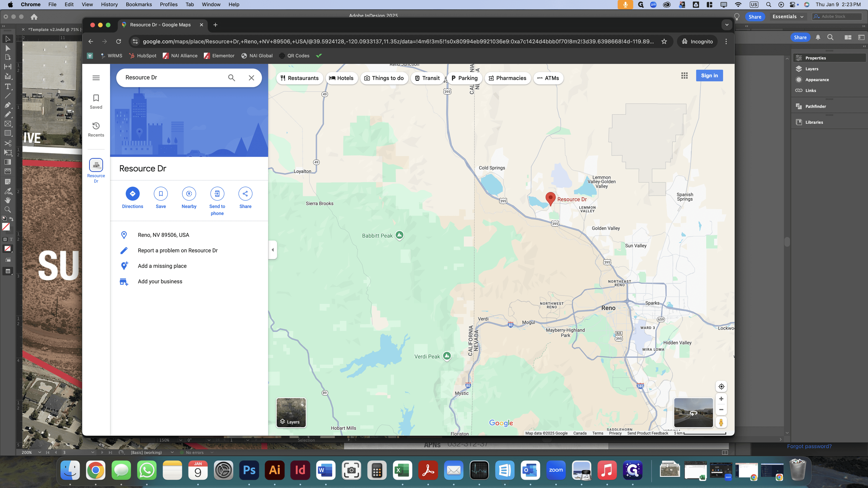The width and height of the screenshot is (868, 488).
Task: Select the Restaurants filter chip
Action: click(299, 78)
